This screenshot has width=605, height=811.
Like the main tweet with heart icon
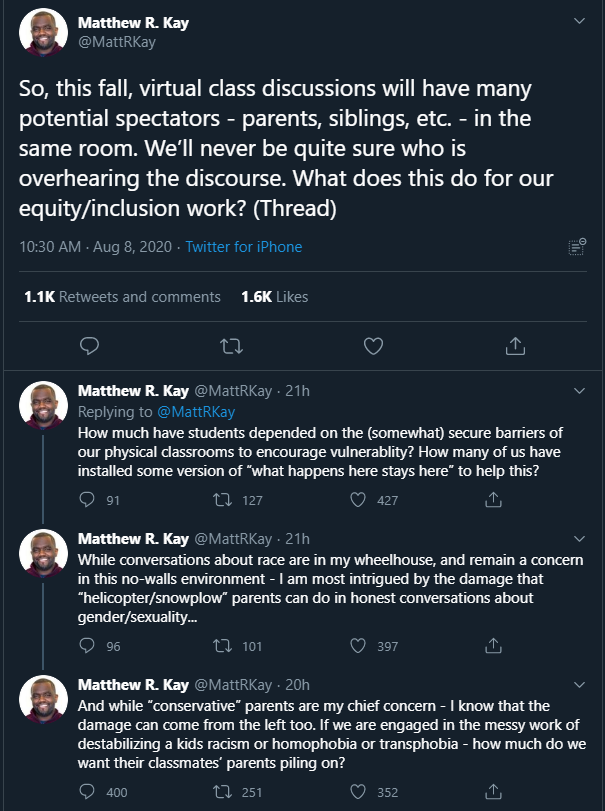[373, 346]
